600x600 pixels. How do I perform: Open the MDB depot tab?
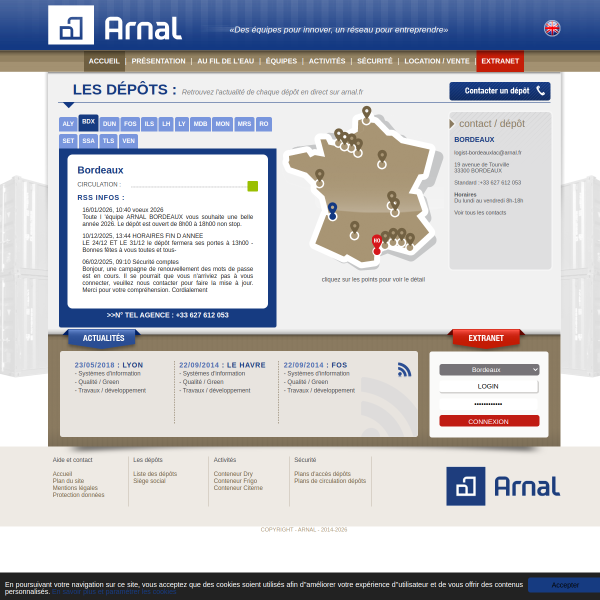tap(200, 124)
